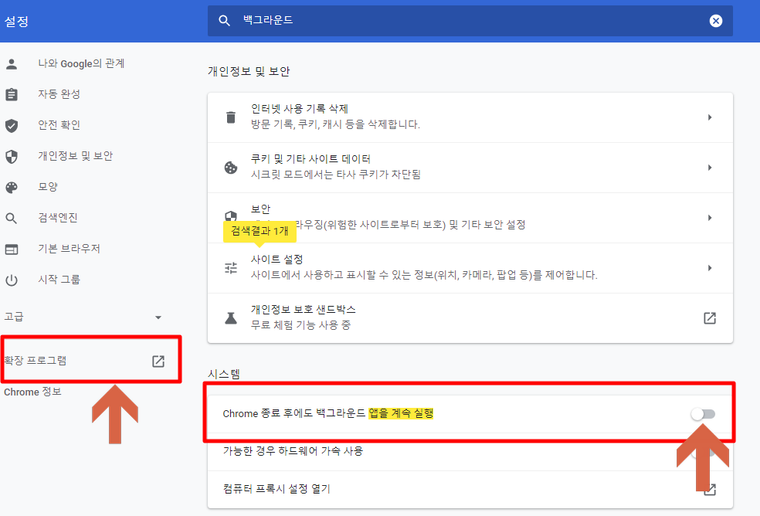The height and width of the screenshot is (516, 760).
Task: Open the Chrome 정보 link
Action: coord(33,392)
